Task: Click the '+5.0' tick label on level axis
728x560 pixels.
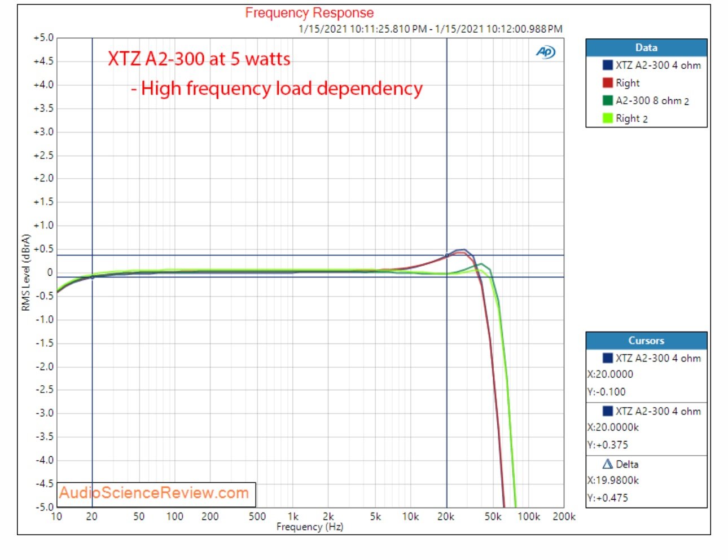Action: tap(43, 38)
